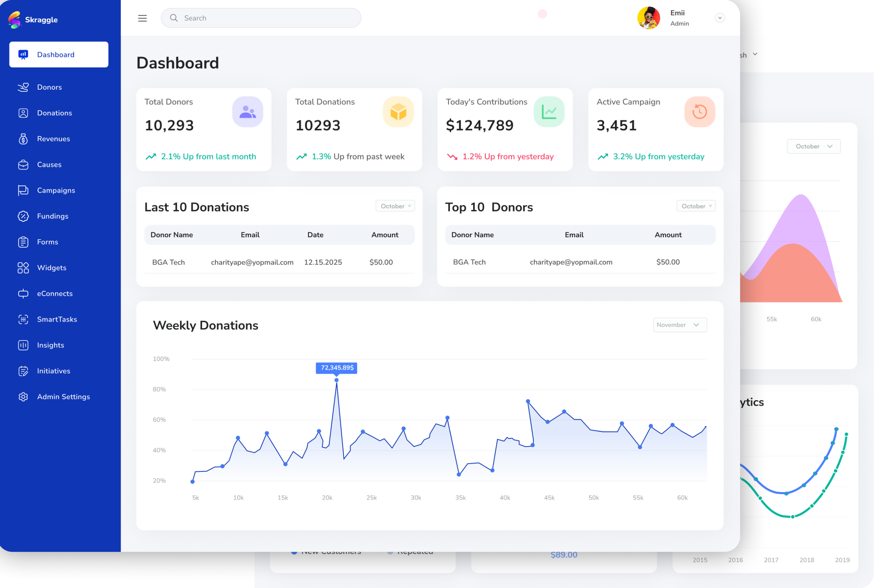Click the 72,345.89$ chart peak point
This screenshot has height=588, width=874.
336,380
